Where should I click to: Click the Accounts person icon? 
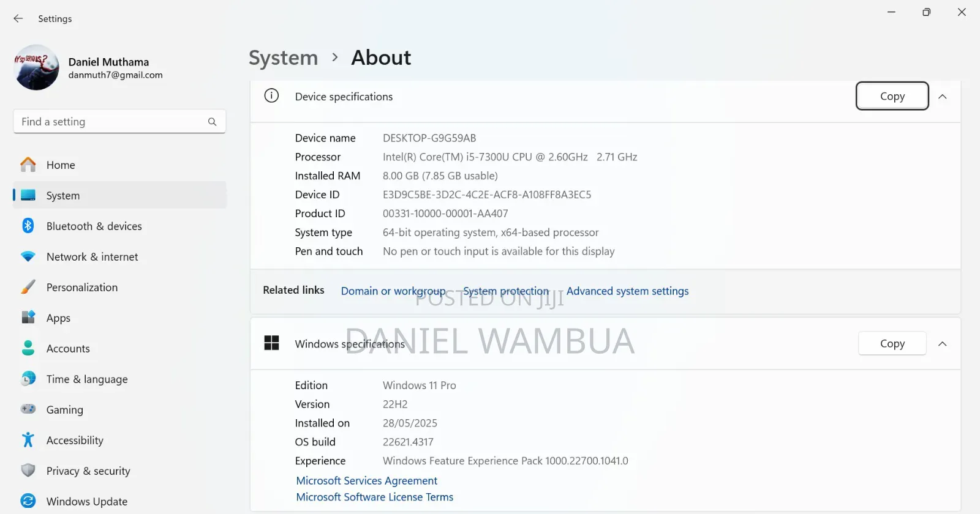(x=28, y=348)
